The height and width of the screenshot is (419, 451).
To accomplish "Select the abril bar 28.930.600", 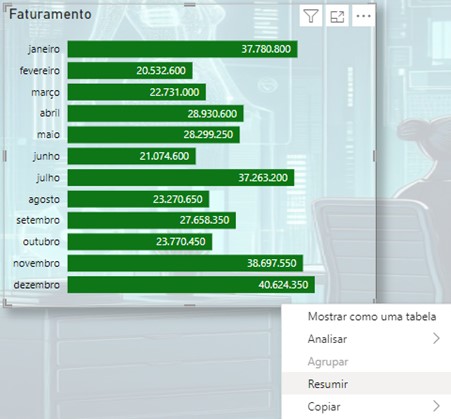I will [155, 114].
